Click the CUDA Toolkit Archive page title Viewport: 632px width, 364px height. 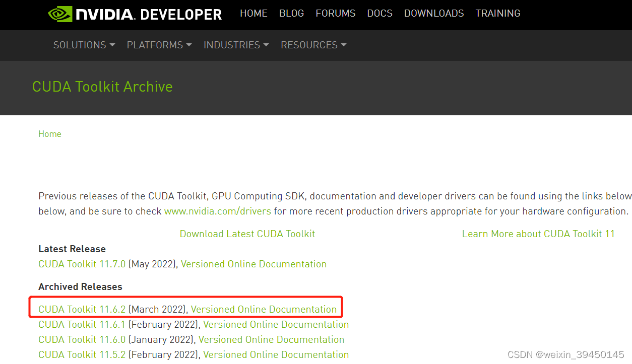pos(102,87)
